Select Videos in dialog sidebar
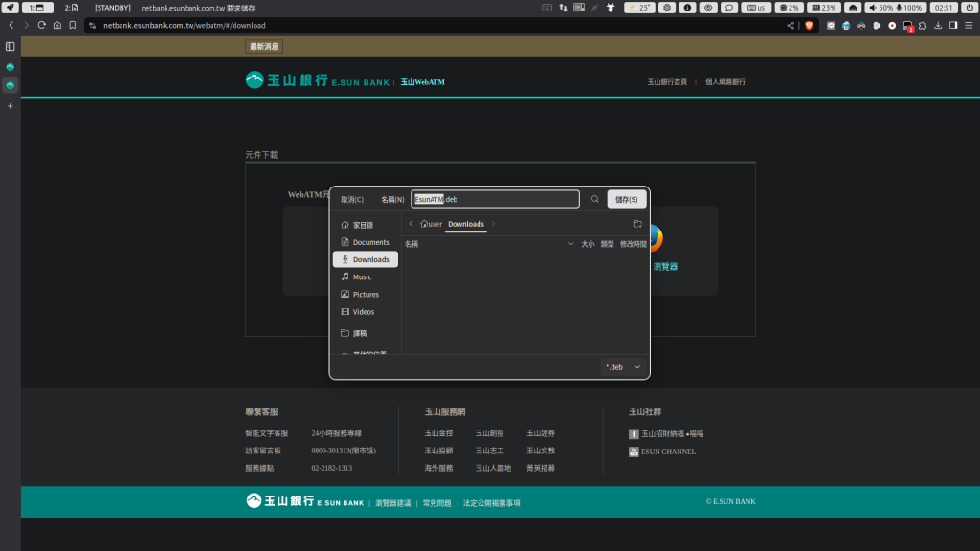The width and height of the screenshot is (980, 551). tap(365, 312)
